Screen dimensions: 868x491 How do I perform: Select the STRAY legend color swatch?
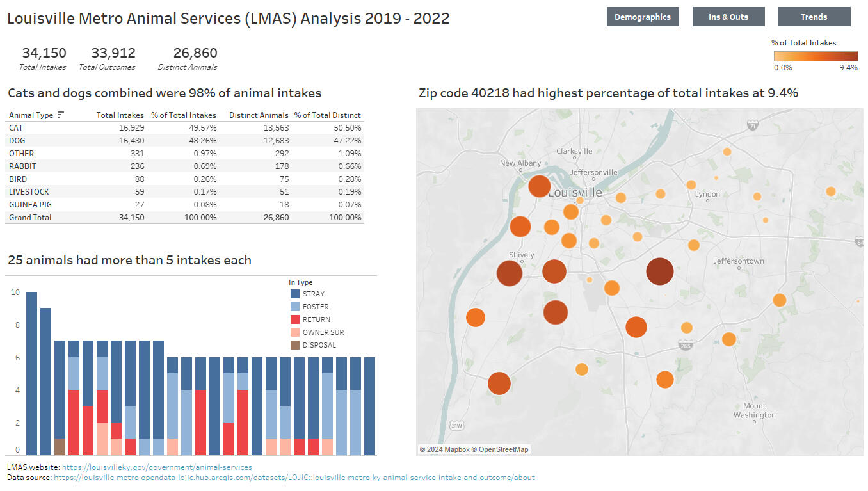click(294, 294)
